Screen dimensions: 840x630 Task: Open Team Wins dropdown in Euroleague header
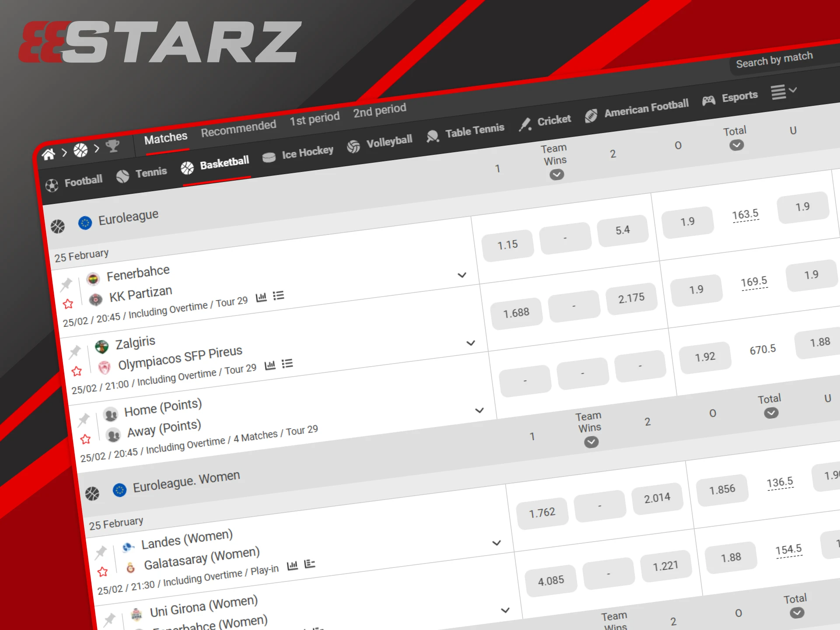pos(556,175)
